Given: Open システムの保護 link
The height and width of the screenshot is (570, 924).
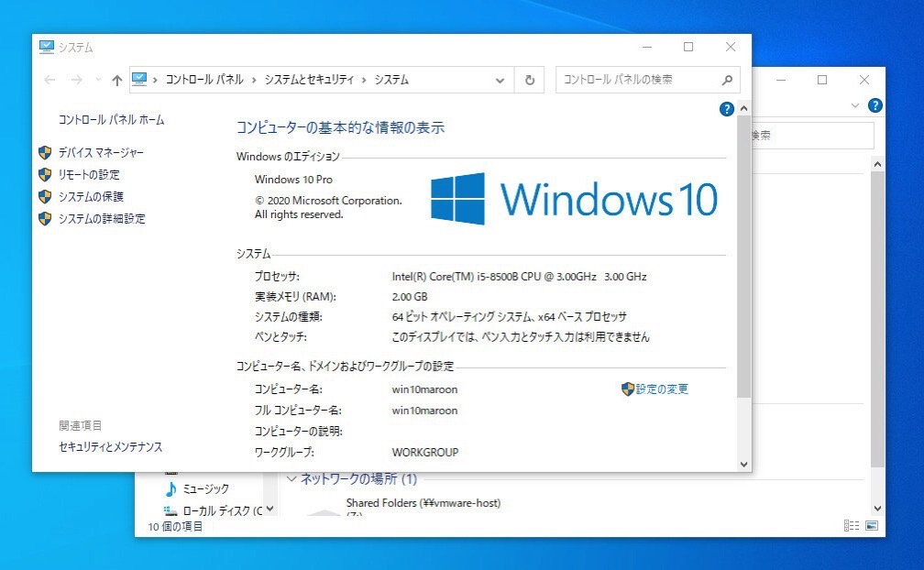Looking at the screenshot, I should 91,196.
